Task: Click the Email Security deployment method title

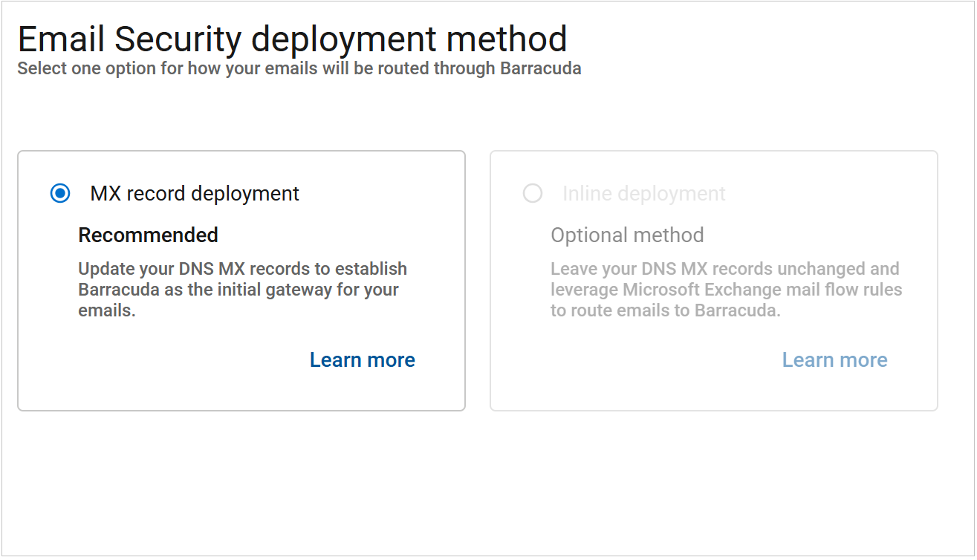Action: (293, 39)
